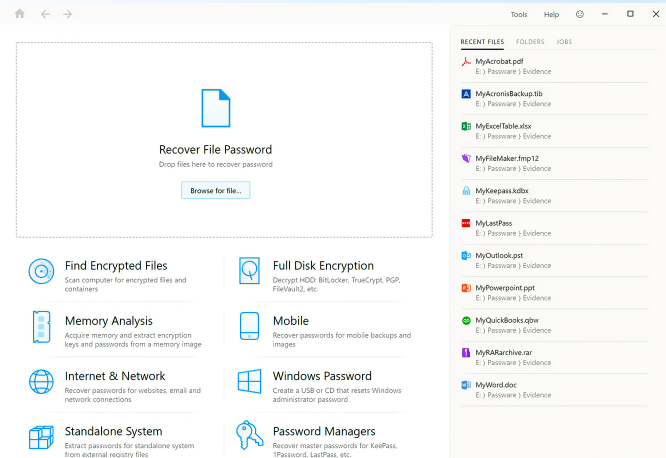Open Standalone System title
666x458 pixels.
[x=113, y=431]
